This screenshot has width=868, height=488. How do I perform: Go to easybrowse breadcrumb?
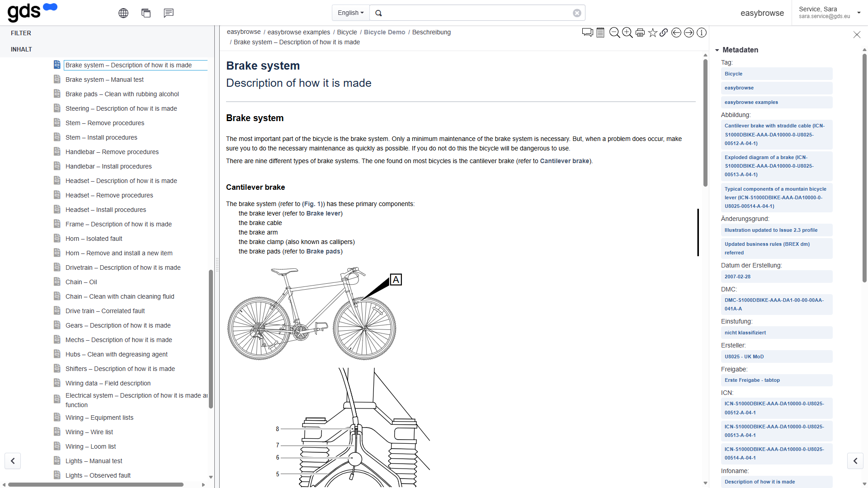[x=244, y=32]
